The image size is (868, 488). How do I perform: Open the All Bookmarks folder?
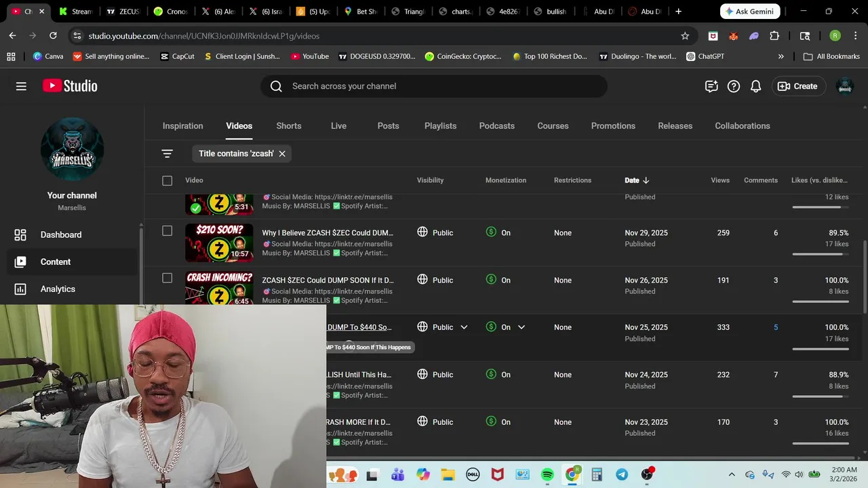point(831,56)
